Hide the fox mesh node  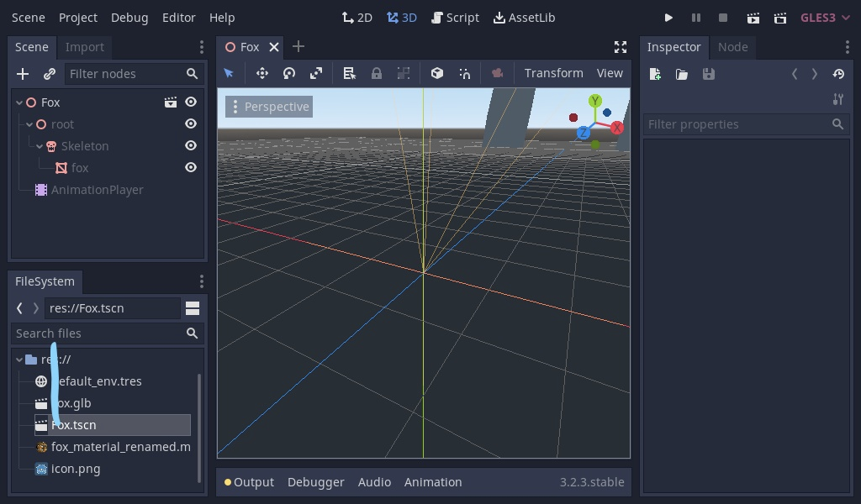point(191,167)
